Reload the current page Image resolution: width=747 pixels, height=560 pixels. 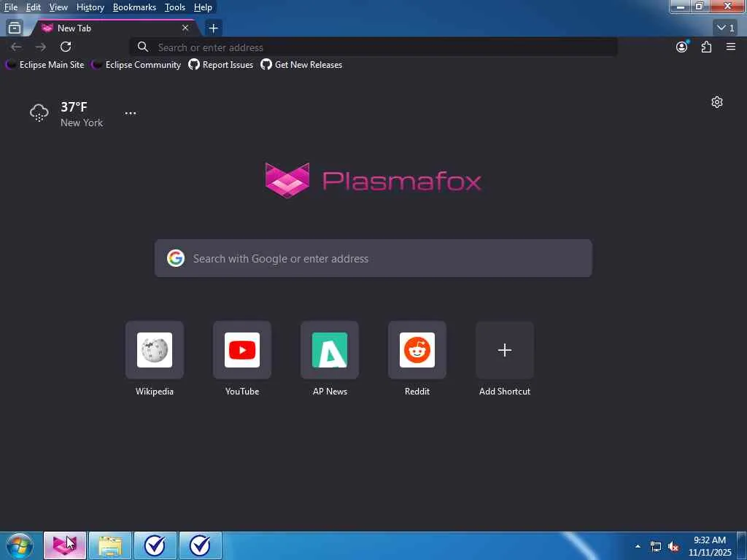click(x=66, y=47)
